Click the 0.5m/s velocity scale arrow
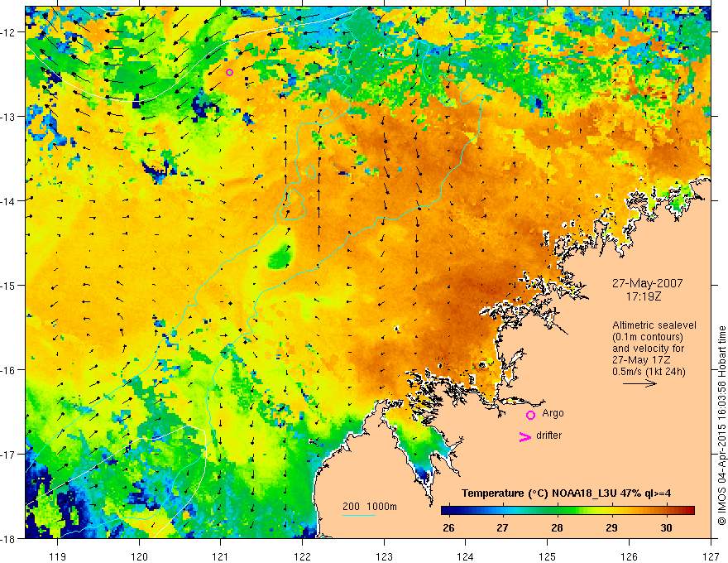The image size is (728, 563). click(x=639, y=383)
